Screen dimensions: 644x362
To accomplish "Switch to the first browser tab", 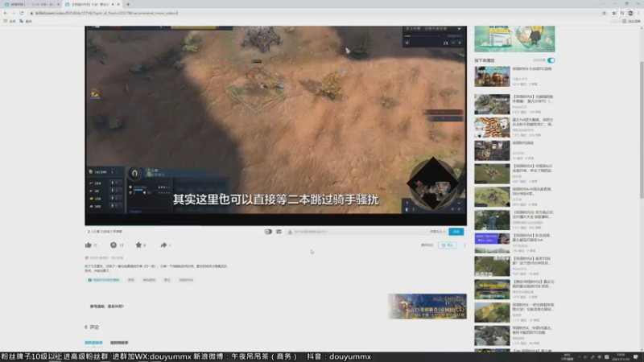I will 31,4.
